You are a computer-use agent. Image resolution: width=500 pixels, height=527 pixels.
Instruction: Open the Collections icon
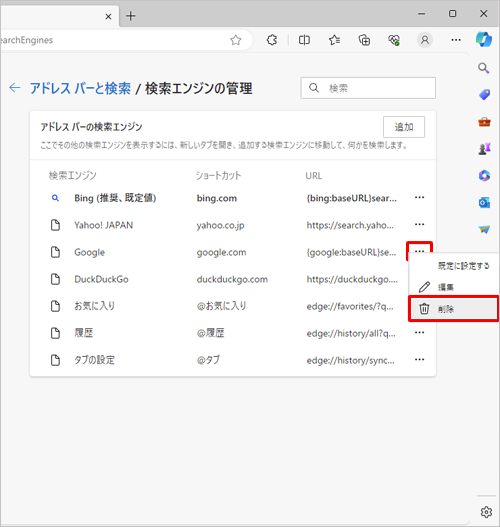pyautogui.click(x=364, y=40)
